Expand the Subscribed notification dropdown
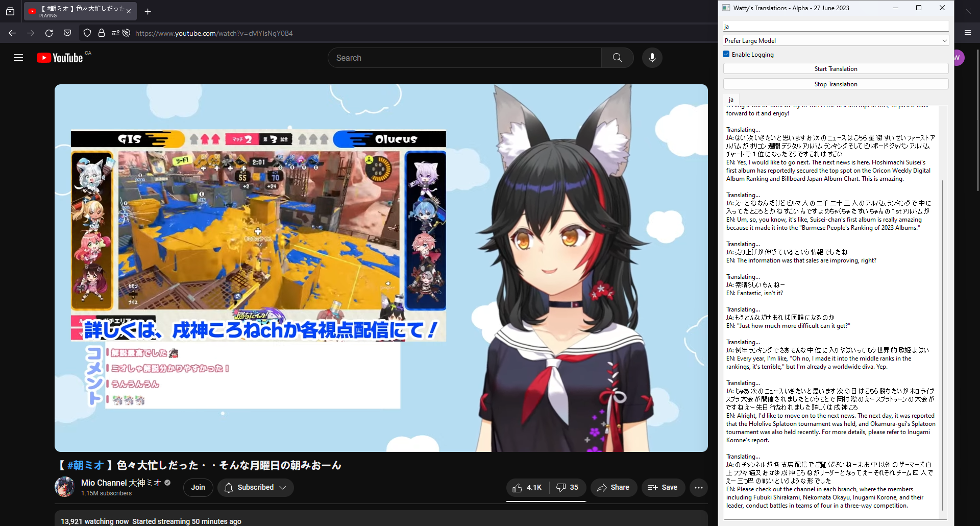 pyautogui.click(x=256, y=488)
